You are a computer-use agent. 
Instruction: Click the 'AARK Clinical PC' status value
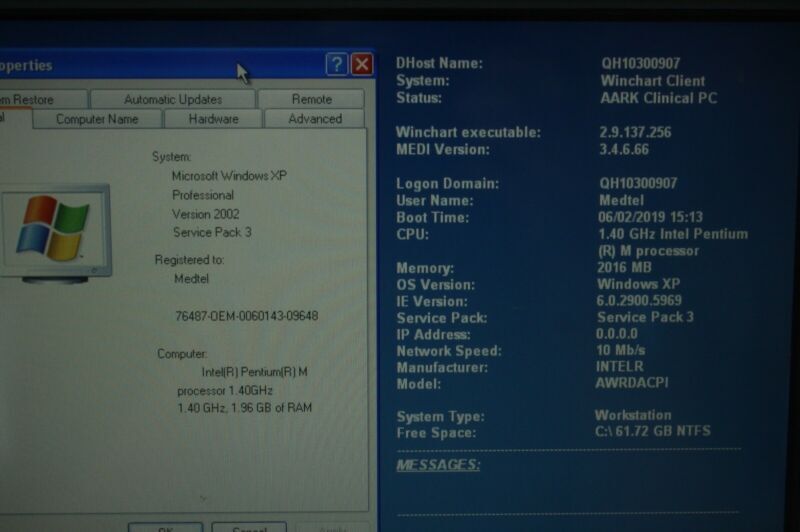click(x=658, y=98)
